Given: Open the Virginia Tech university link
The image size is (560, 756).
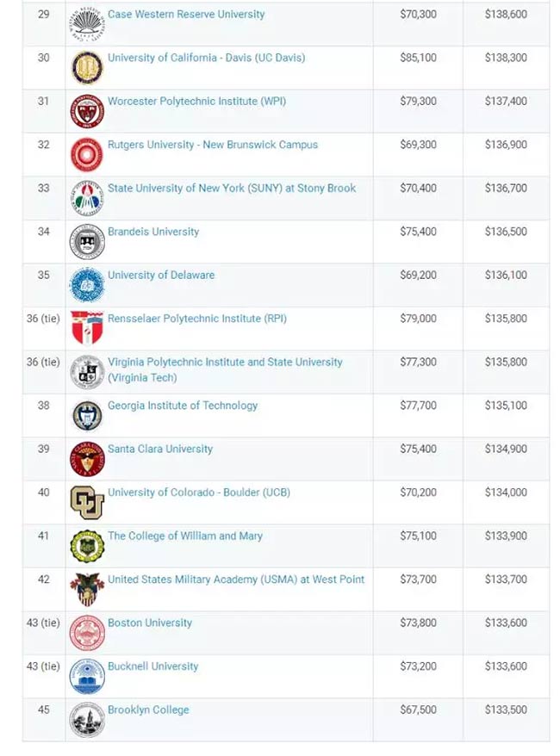Looking at the screenshot, I should click(225, 369).
